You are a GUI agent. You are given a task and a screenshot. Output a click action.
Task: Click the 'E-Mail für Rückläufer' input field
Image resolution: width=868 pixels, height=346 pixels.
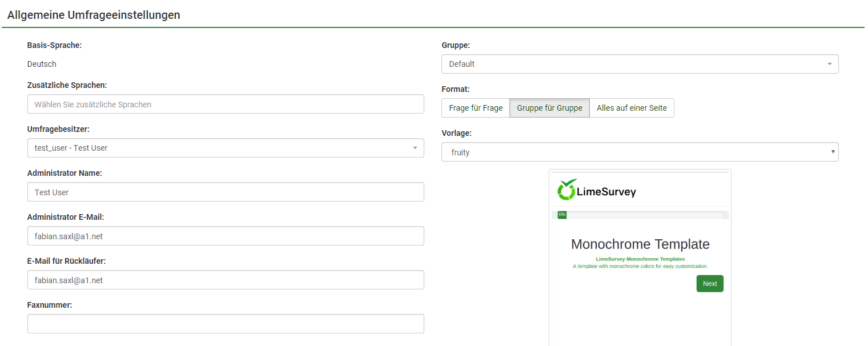coord(226,280)
